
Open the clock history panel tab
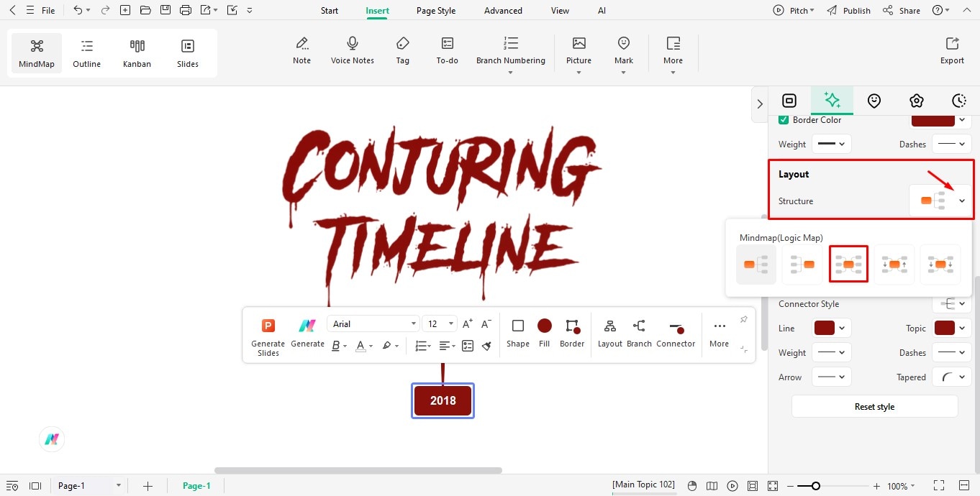(x=958, y=101)
